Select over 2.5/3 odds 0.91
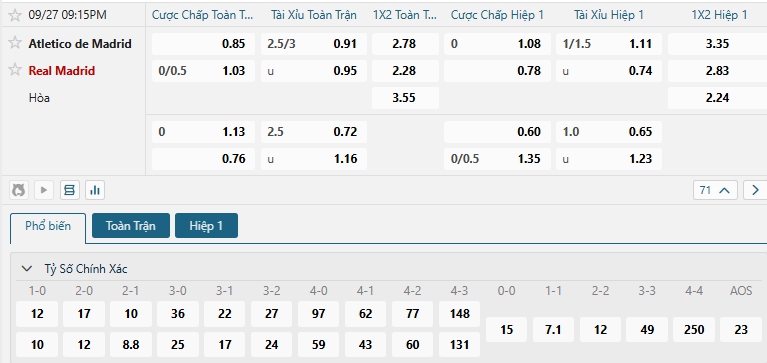Image resolution: width=767 pixels, height=363 pixels. (314, 44)
